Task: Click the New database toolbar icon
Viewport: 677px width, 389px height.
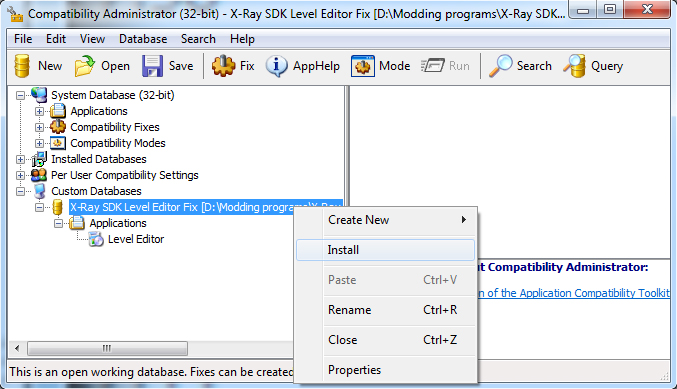Action: click(x=22, y=66)
